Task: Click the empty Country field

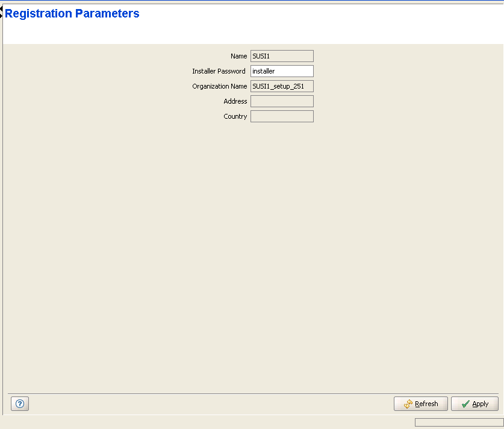Action: point(282,116)
